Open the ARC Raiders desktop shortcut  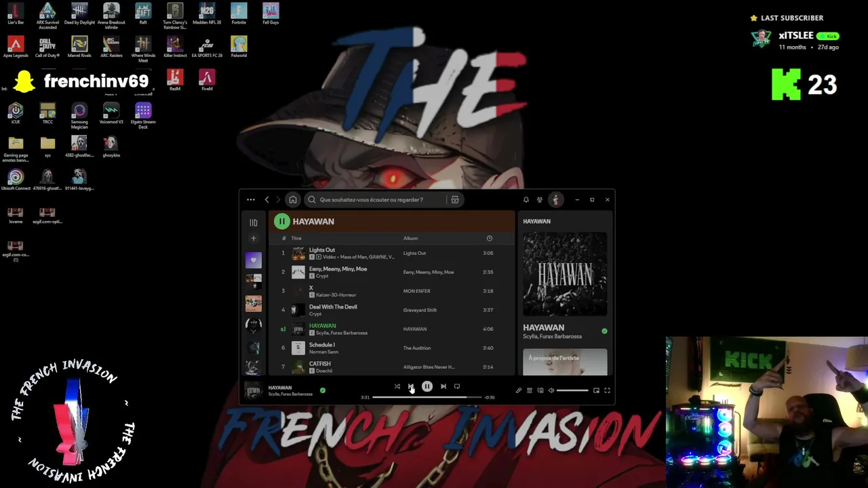click(x=111, y=47)
